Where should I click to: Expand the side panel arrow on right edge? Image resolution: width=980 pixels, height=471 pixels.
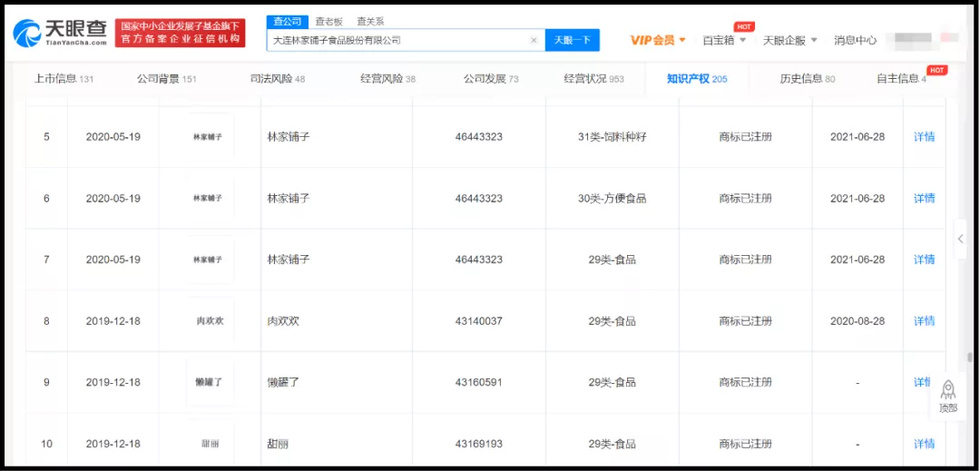point(960,239)
